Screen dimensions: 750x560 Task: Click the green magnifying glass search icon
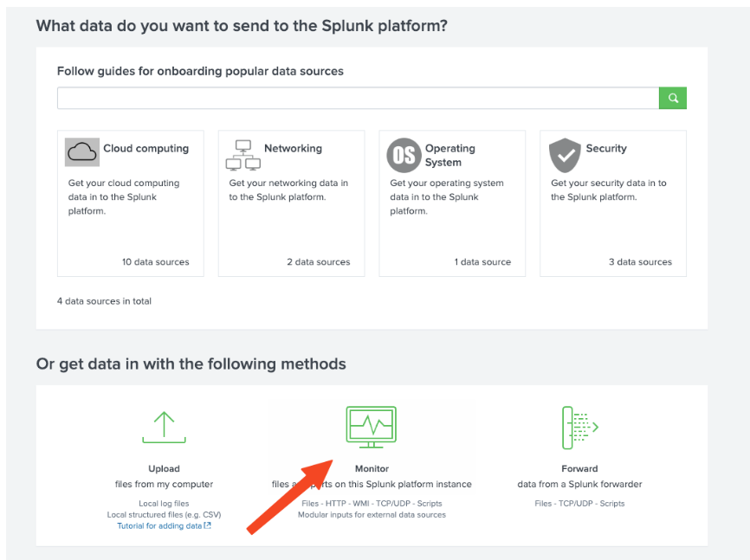point(673,98)
